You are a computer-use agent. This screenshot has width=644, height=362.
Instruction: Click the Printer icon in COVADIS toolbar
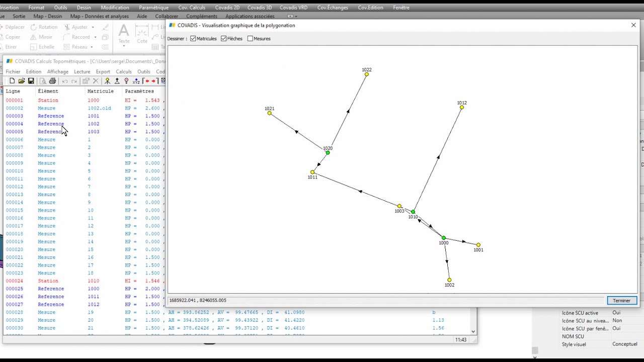tap(52, 81)
